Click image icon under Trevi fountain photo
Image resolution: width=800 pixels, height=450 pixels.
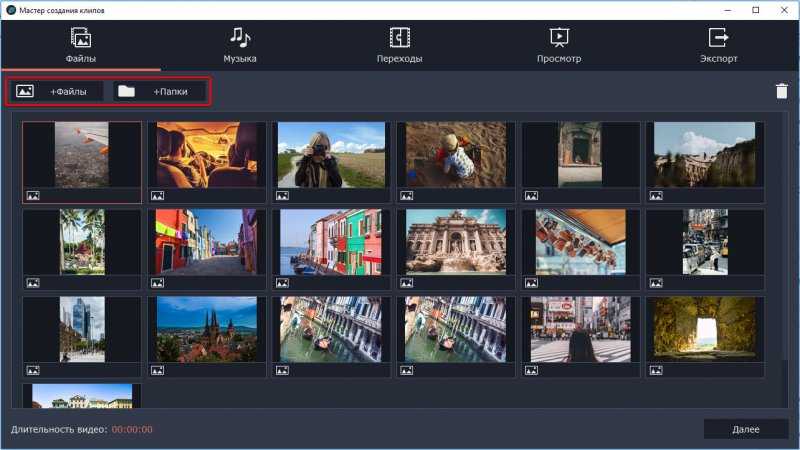pyautogui.click(x=407, y=283)
